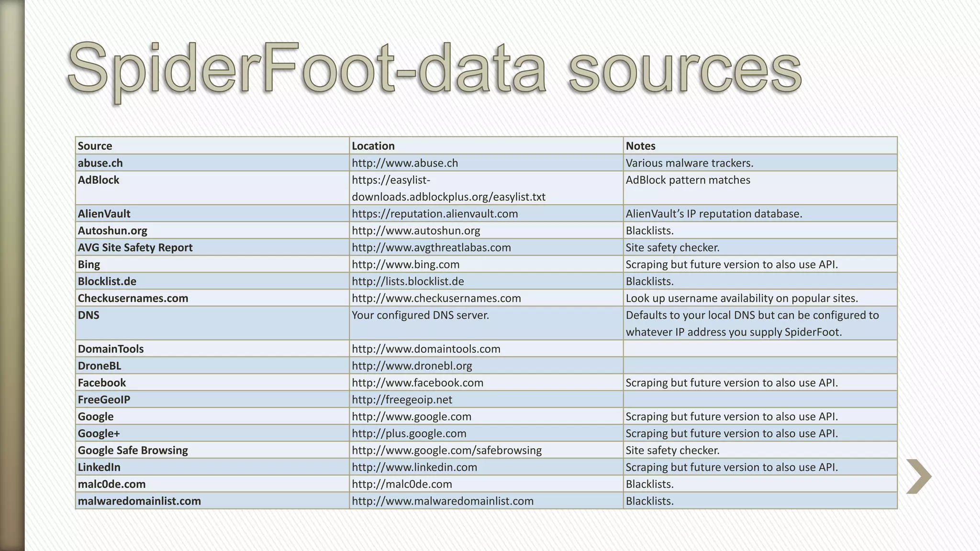Open the linkedin.com location link
The image size is (980, 551).
click(414, 467)
